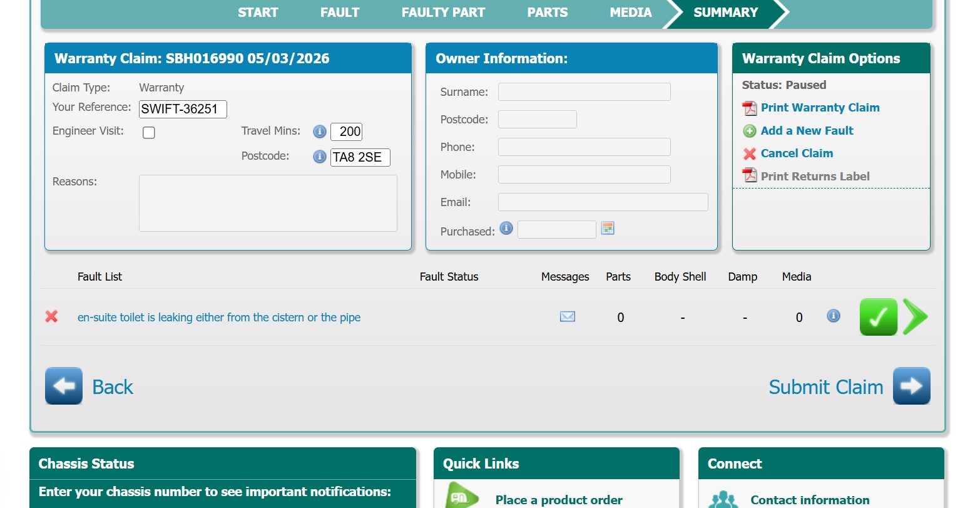980x508 pixels.
Task: Click the 'Body Shell' column header
Action: coord(680,277)
